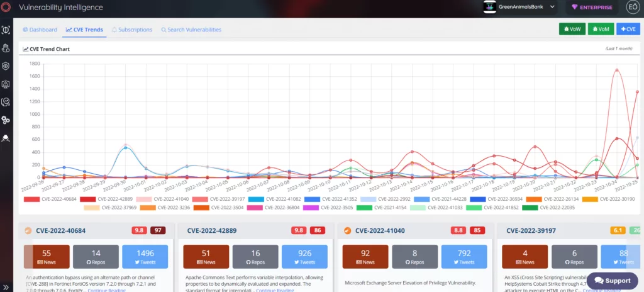Open the 4 News tile for CVE-2022-39197
The height and width of the screenshot is (292, 644).
pyautogui.click(x=525, y=257)
